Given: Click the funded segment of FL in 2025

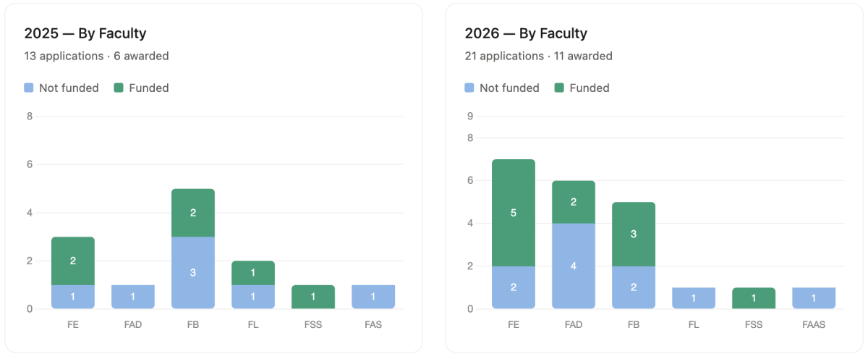Looking at the screenshot, I should pyautogui.click(x=253, y=273).
